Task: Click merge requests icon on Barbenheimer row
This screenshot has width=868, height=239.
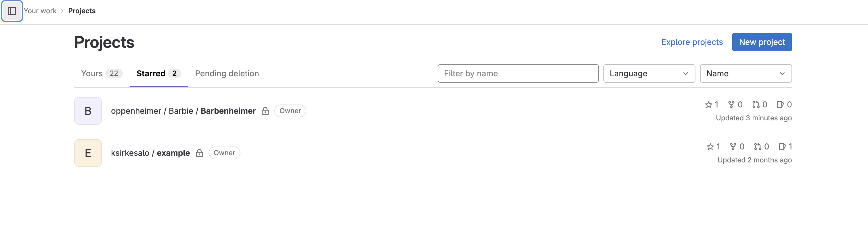Action: click(756, 105)
